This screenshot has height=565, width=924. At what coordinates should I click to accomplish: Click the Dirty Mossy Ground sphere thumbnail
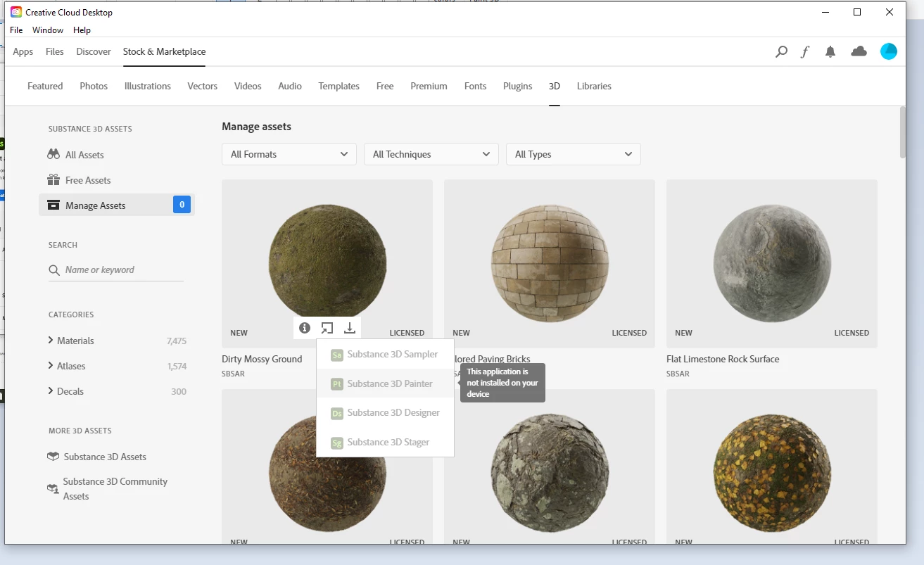[x=327, y=264]
